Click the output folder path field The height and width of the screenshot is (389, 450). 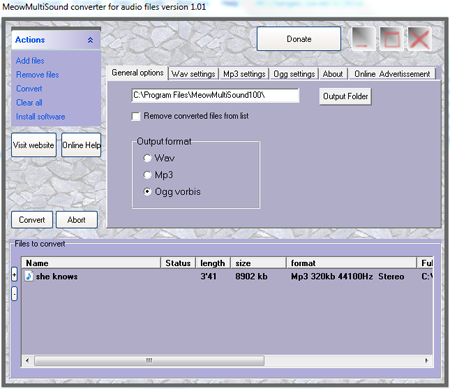(215, 95)
